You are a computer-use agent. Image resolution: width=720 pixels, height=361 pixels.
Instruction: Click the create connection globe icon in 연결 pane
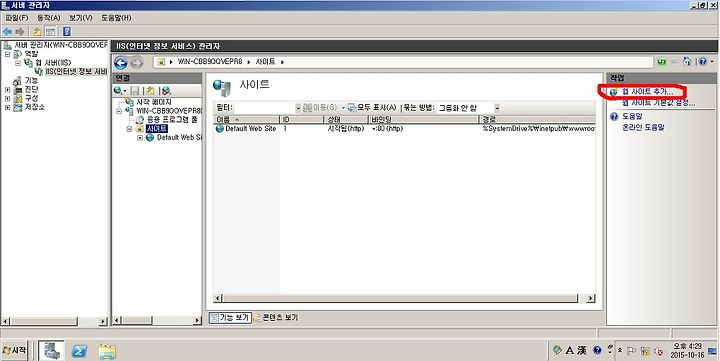[118, 91]
